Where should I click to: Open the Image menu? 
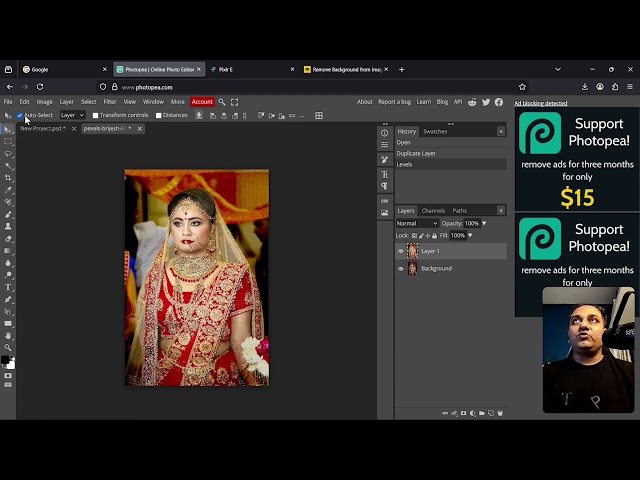(x=44, y=102)
